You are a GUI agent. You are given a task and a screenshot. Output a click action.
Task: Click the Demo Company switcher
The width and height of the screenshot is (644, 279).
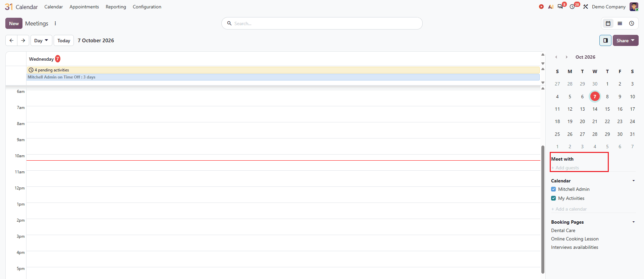(609, 7)
